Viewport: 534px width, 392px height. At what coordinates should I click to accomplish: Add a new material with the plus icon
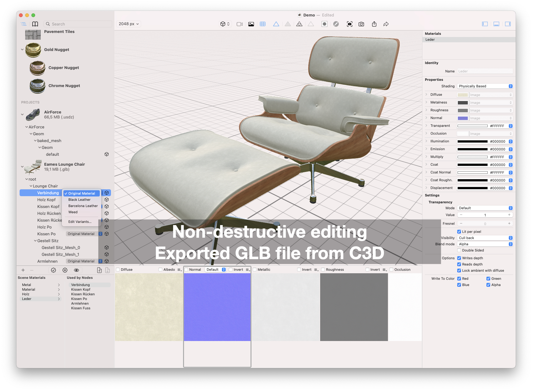click(x=23, y=270)
